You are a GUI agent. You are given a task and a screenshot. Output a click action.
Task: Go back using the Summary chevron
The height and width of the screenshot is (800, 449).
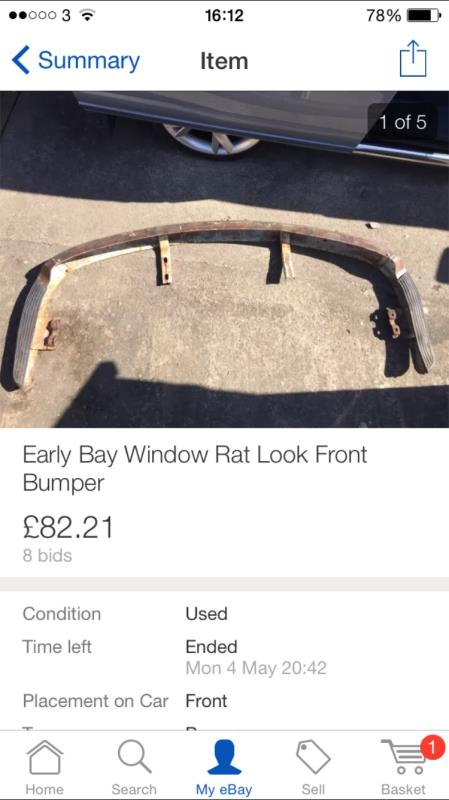click(x=20, y=60)
